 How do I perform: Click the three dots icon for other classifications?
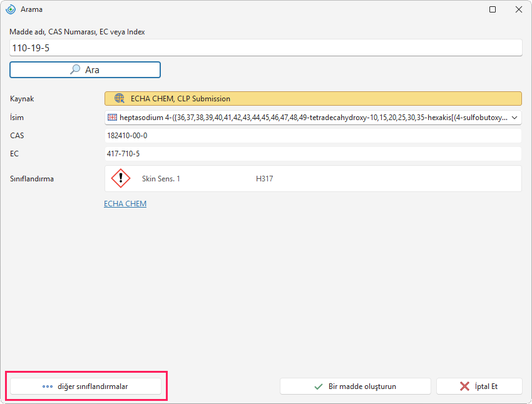click(x=48, y=386)
